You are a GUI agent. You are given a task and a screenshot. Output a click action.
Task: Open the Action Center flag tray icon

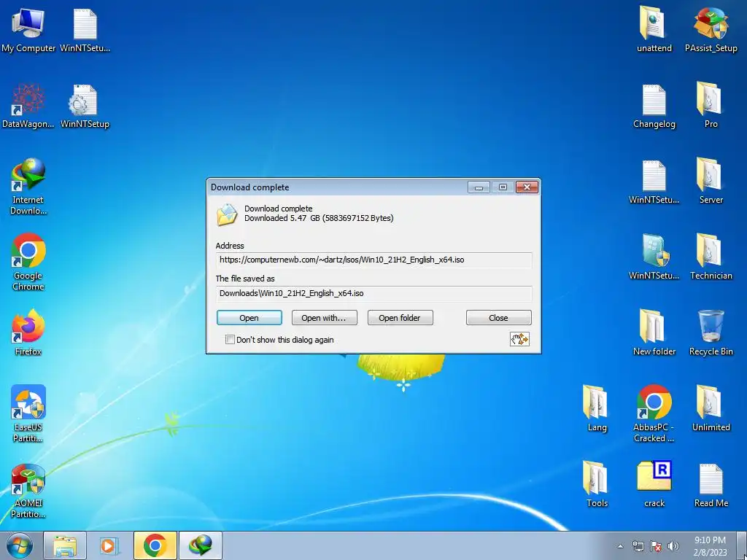click(656, 547)
